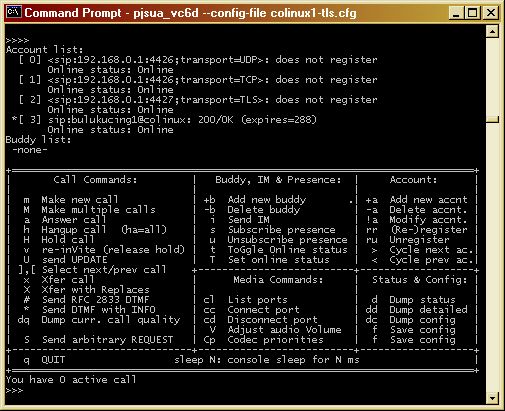Click the '(Re-)register' account command
This screenshot has width=505, height=411.
pyautogui.click(x=429, y=230)
